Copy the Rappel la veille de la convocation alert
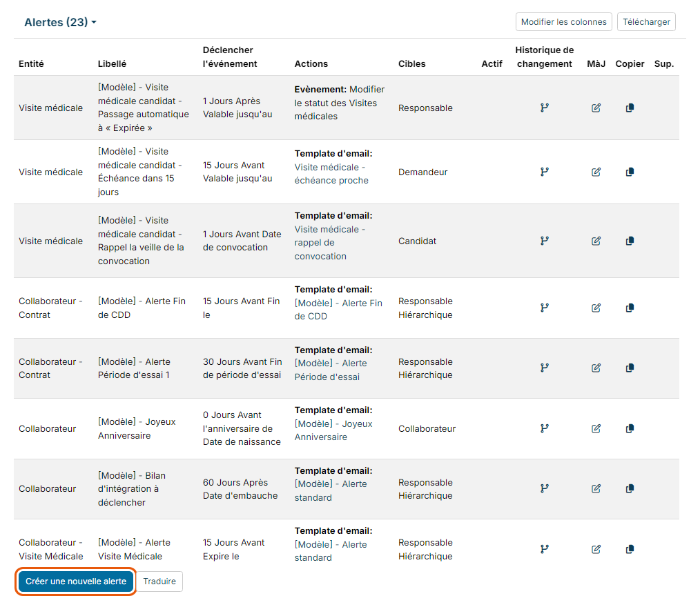This screenshot has height=607, width=700. [x=630, y=241]
